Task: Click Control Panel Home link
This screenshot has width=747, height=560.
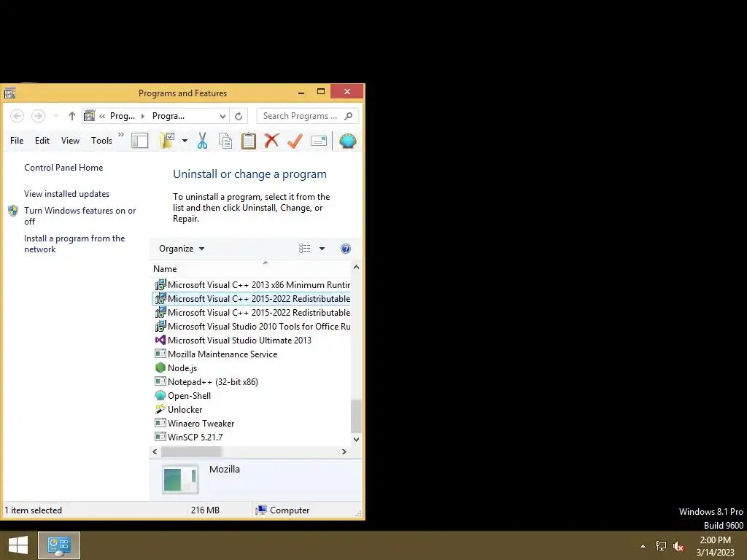Action: click(x=63, y=168)
